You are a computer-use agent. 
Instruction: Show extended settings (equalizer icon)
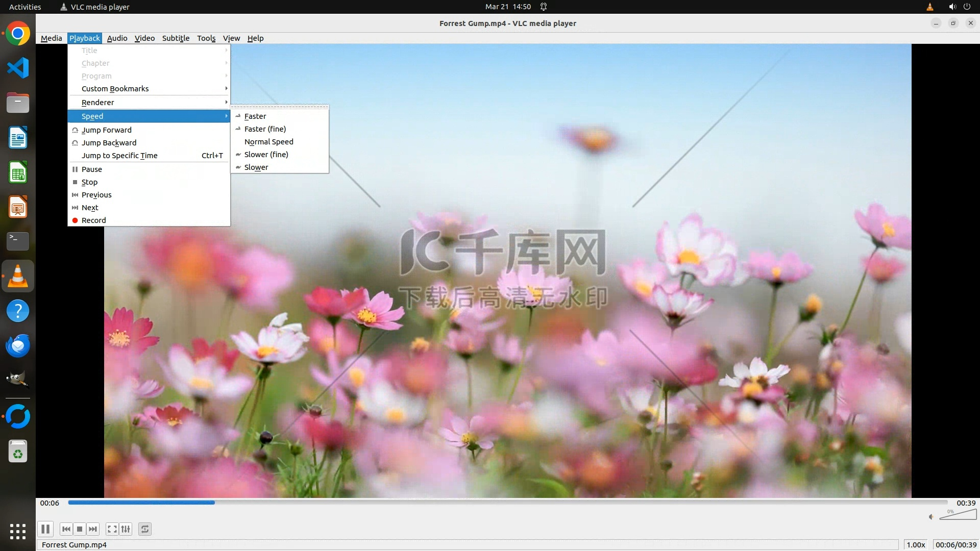tap(126, 529)
